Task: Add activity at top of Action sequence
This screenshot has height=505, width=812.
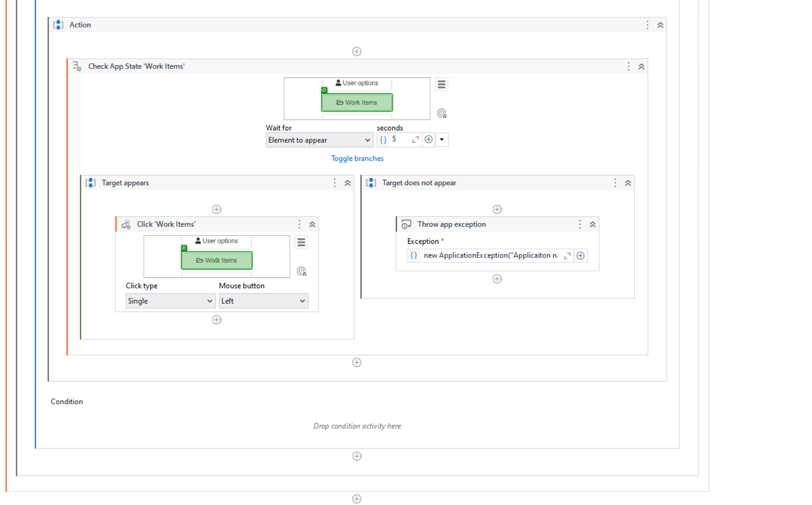Action: click(356, 51)
